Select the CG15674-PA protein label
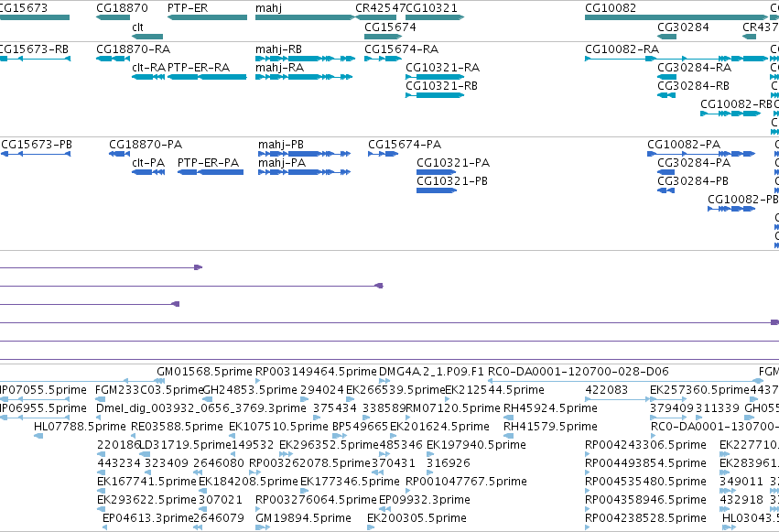This screenshot has width=779, height=532. tap(405, 145)
